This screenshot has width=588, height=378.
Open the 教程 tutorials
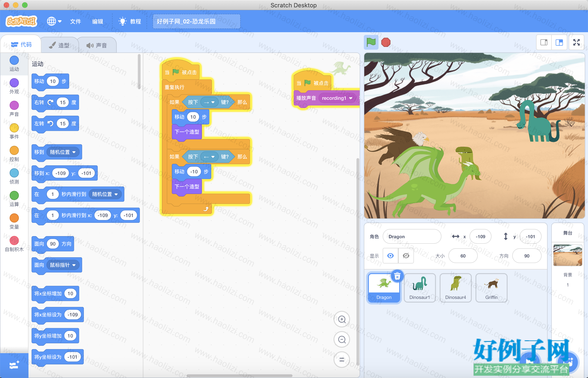130,21
